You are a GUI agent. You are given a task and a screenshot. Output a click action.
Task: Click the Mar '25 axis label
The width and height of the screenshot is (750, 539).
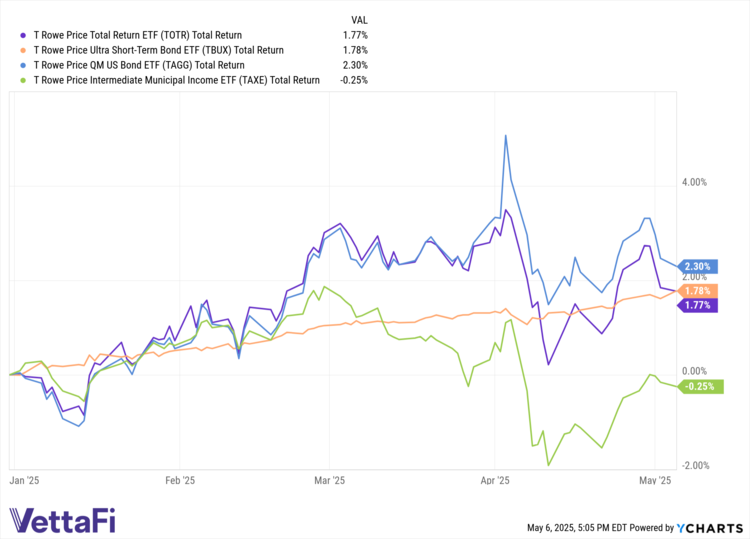click(330, 481)
